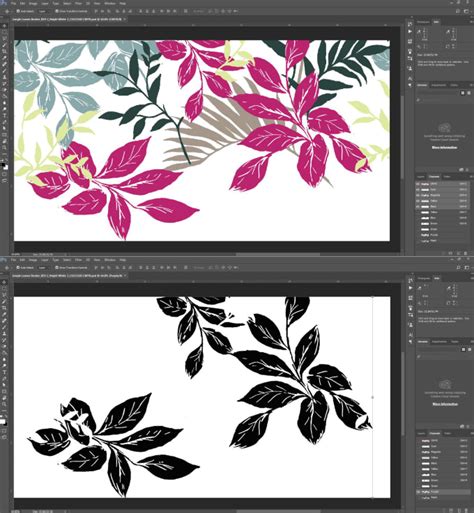Hide CMYK channel in top window

[x=418, y=184]
